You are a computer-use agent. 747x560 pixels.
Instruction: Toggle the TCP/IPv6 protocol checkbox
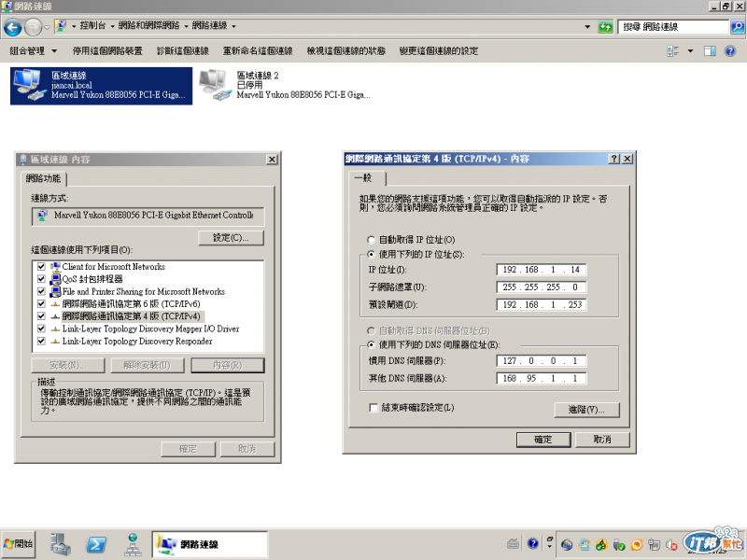[x=41, y=304]
